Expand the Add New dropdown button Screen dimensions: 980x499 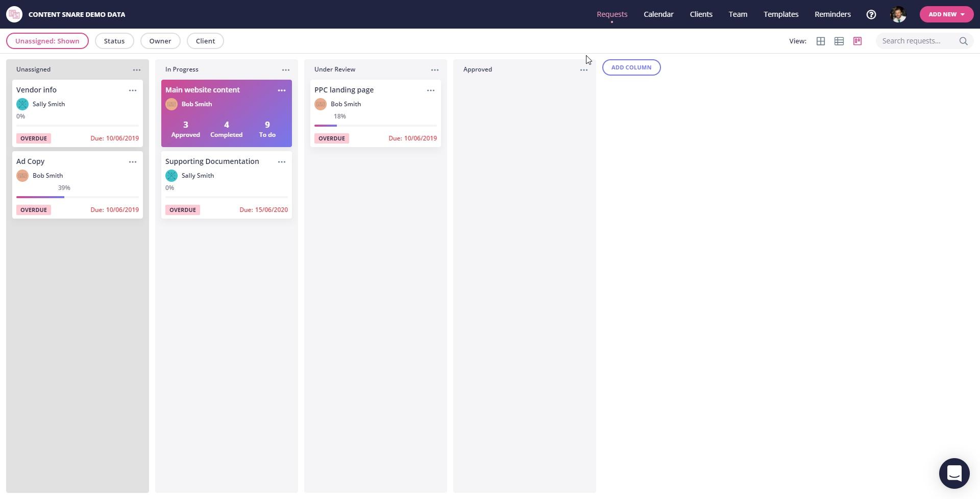coord(946,14)
